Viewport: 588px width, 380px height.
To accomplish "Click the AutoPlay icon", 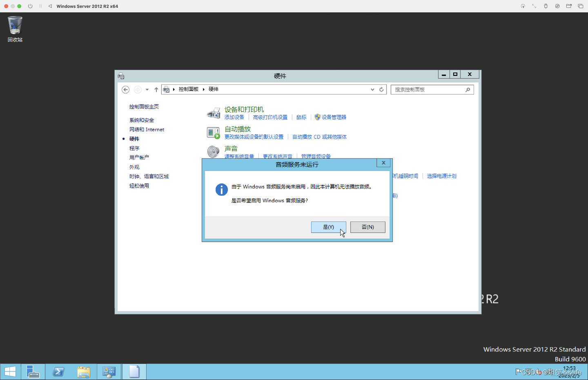I will pyautogui.click(x=213, y=133).
